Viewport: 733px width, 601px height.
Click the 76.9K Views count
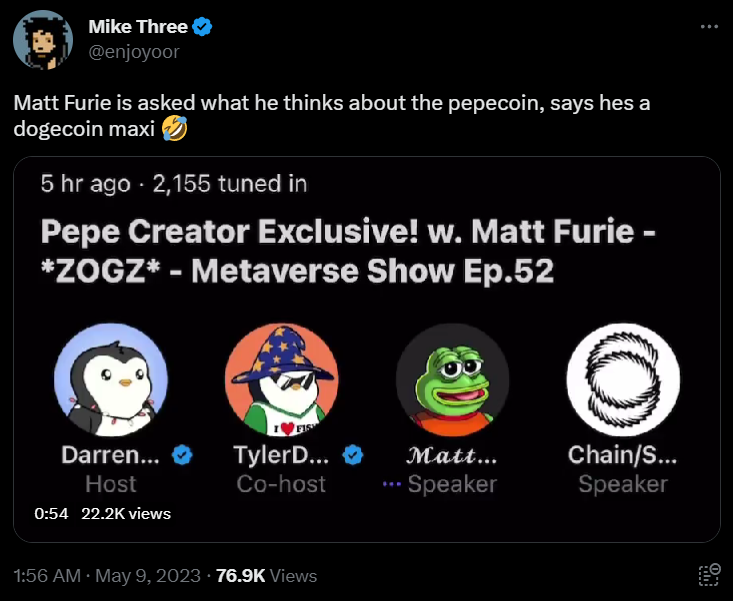click(x=266, y=575)
